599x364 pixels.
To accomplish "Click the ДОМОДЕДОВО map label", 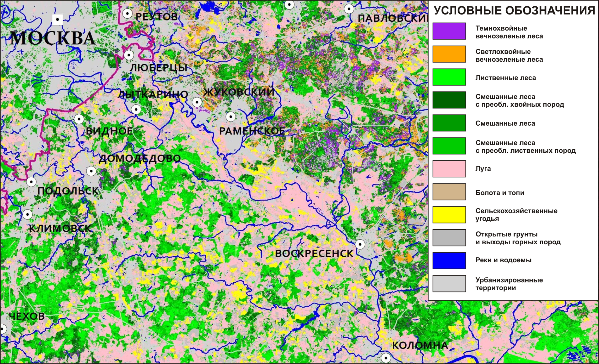I will (140, 159).
